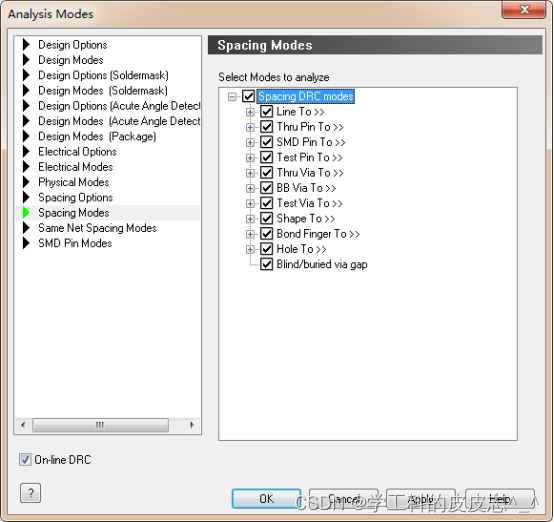The width and height of the screenshot is (554, 522).
Task: Expand the Test Via To >> node
Action: point(250,203)
